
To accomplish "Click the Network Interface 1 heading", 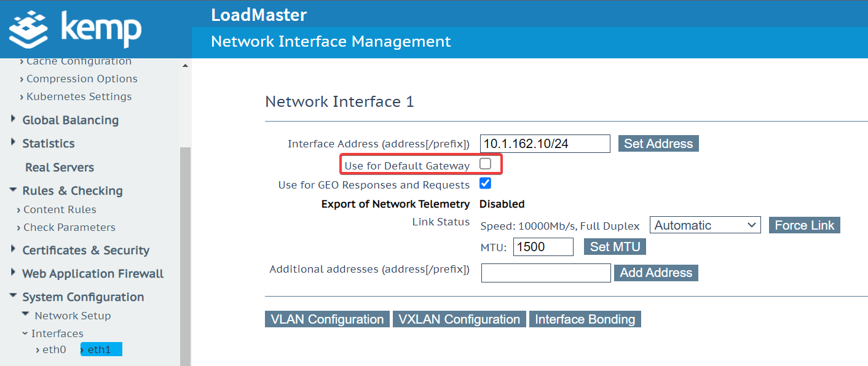I will point(339,102).
